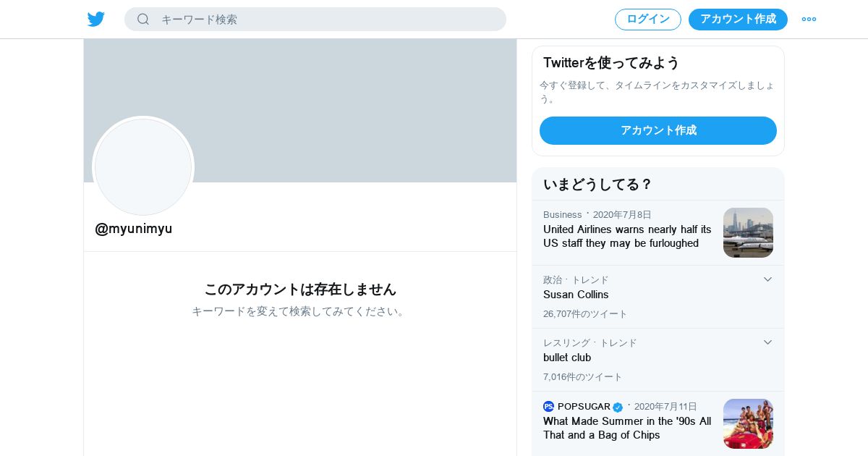868x456 pixels.
Task: Click the header アカウント作成 button
Action: click(x=738, y=20)
